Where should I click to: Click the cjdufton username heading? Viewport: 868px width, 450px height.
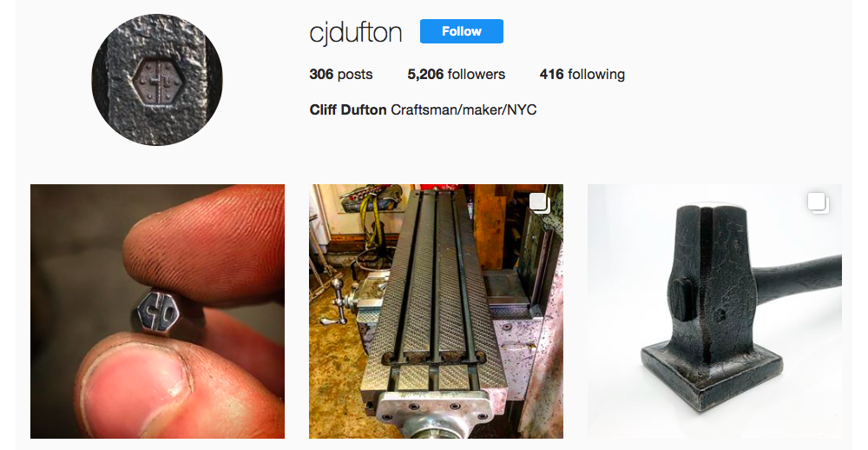[x=355, y=32]
